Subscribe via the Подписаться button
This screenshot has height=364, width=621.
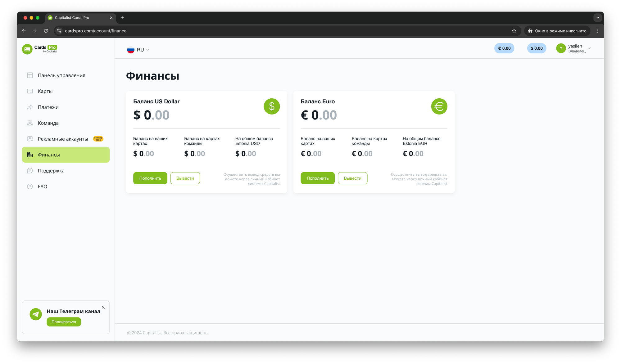click(x=64, y=322)
